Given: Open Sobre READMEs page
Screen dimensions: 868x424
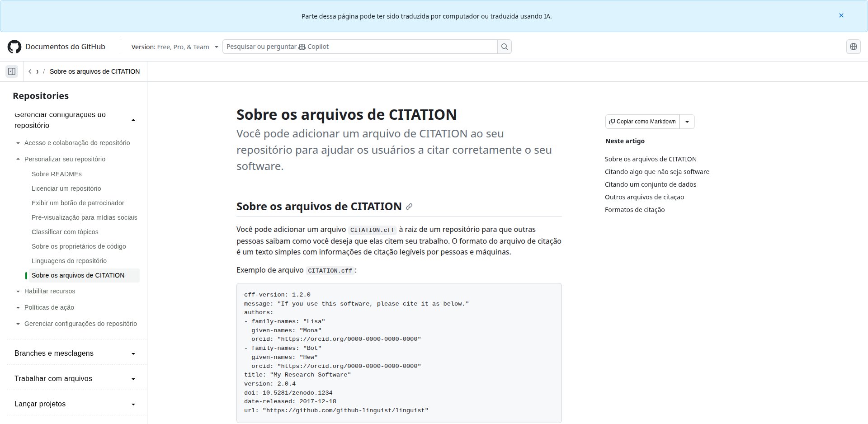Looking at the screenshot, I should click(x=57, y=174).
